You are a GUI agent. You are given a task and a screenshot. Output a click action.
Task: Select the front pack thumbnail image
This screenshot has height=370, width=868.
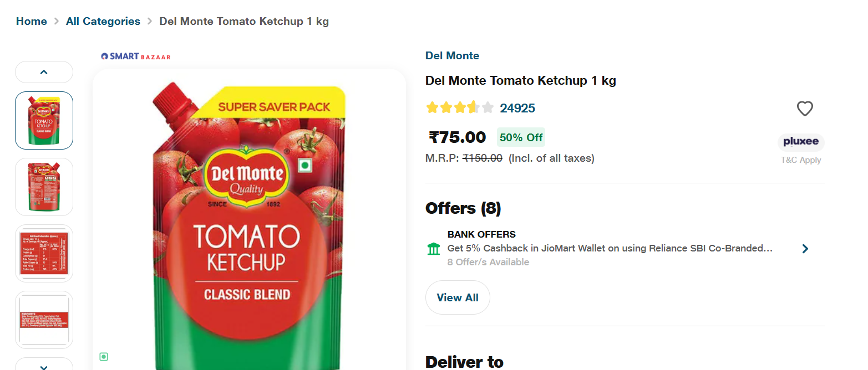[44, 120]
